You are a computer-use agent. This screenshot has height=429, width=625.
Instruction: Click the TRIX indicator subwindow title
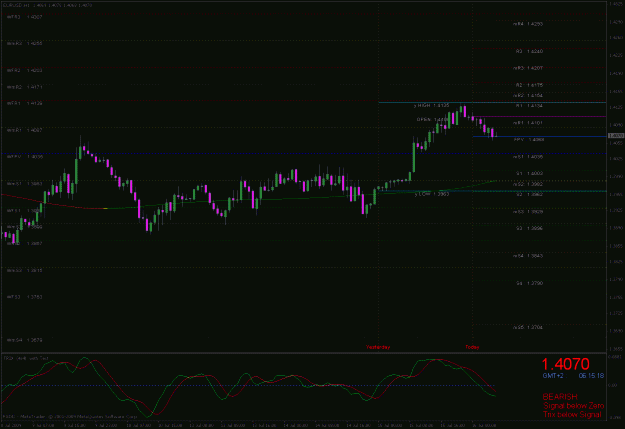pyautogui.click(x=26, y=358)
